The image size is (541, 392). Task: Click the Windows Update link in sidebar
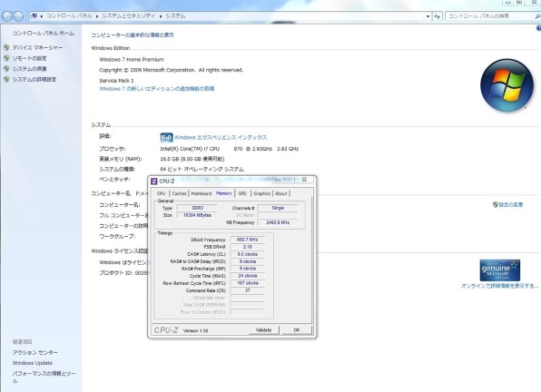pos(33,363)
